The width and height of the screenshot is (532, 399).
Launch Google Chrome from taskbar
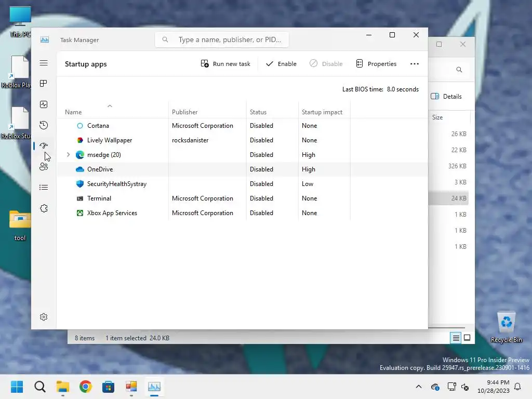tap(86, 387)
